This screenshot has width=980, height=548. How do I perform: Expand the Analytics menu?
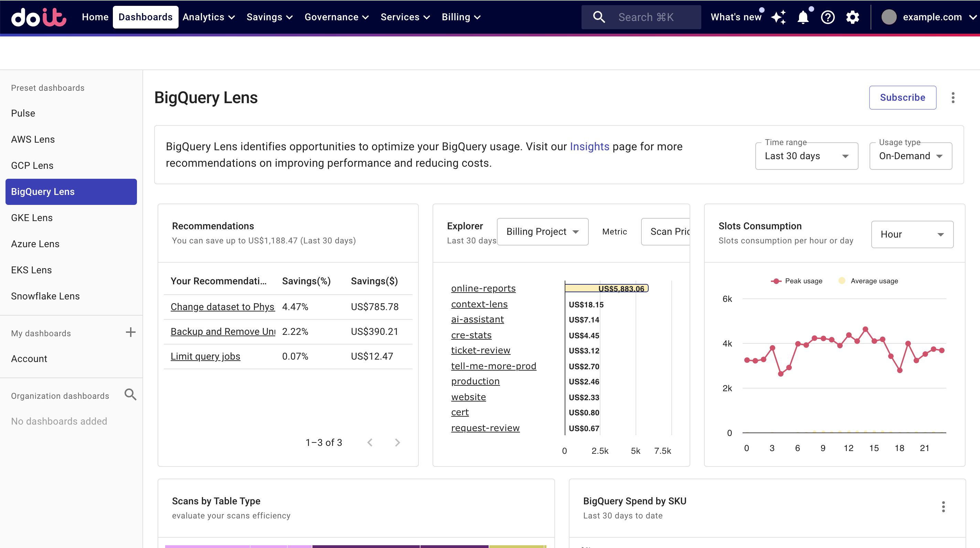[x=209, y=17]
